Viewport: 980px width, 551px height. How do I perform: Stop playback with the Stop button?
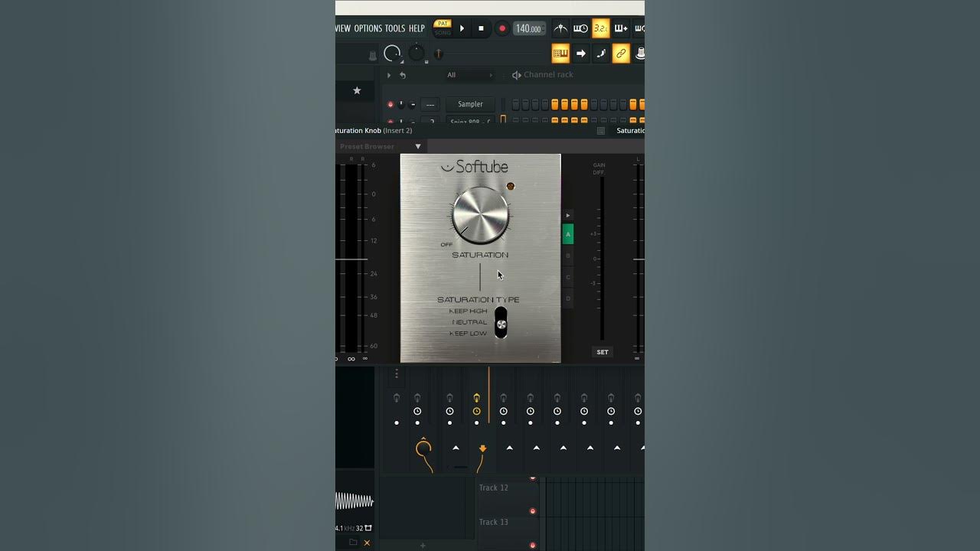[x=481, y=28]
